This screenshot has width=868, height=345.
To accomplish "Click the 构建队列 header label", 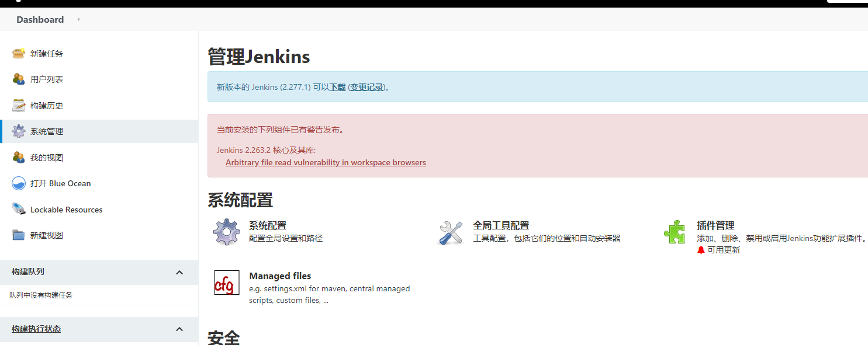I will coord(28,271).
